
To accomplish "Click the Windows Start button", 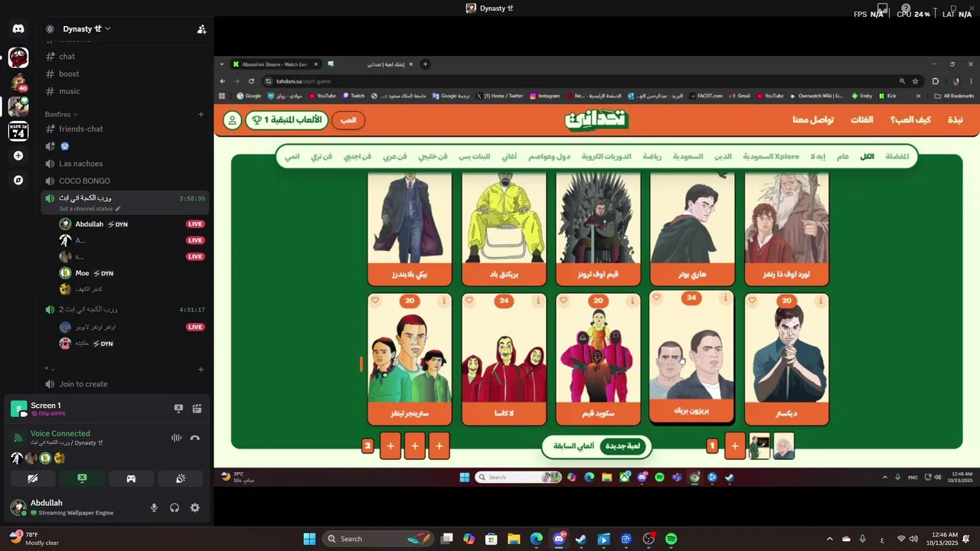I will 309,539.
